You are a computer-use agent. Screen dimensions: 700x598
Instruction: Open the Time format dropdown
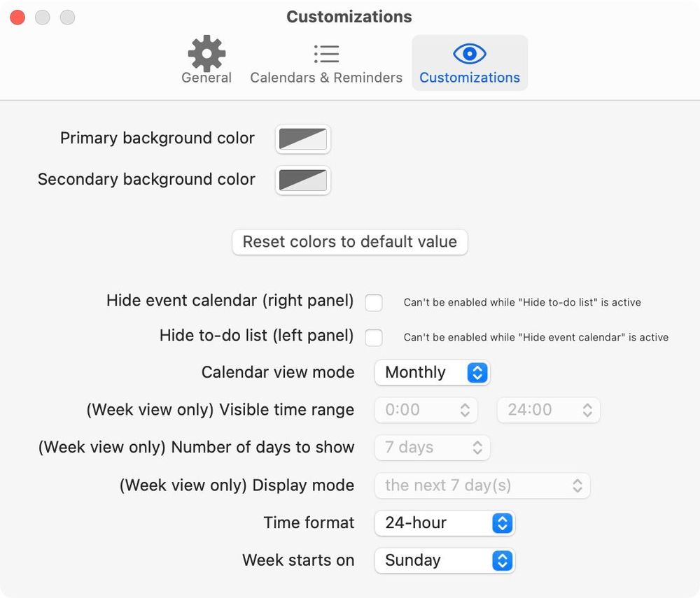(x=444, y=522)
